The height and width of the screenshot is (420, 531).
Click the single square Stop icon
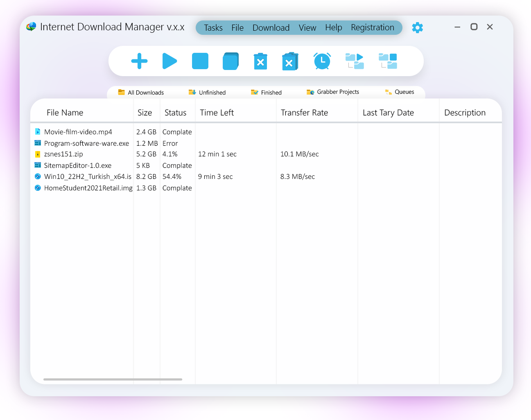click(x=200, y=61)
